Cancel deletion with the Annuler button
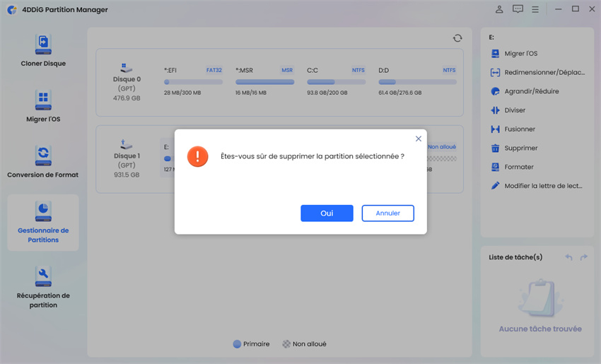 click(387, 213)
